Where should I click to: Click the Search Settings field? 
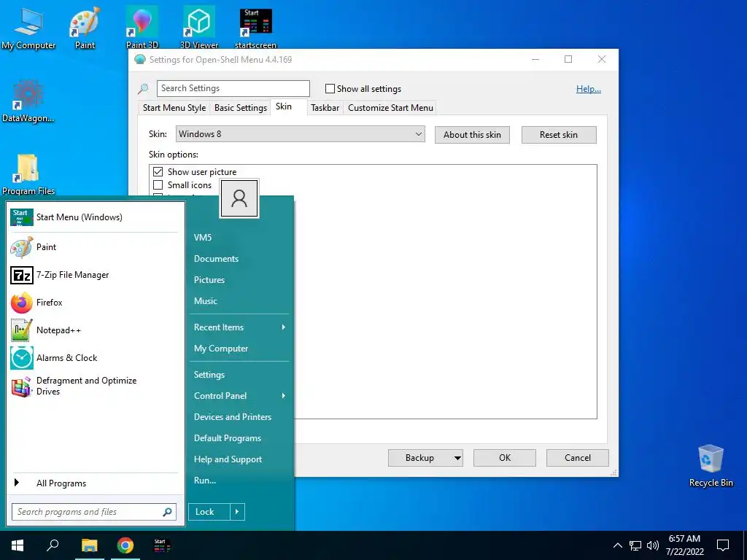click(233, 88)
